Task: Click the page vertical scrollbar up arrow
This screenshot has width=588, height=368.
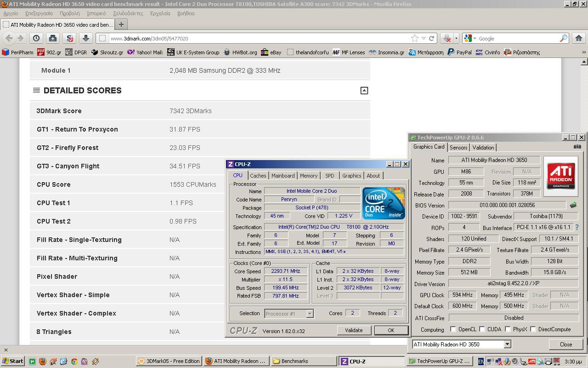Action: click(x=584, y=62)
